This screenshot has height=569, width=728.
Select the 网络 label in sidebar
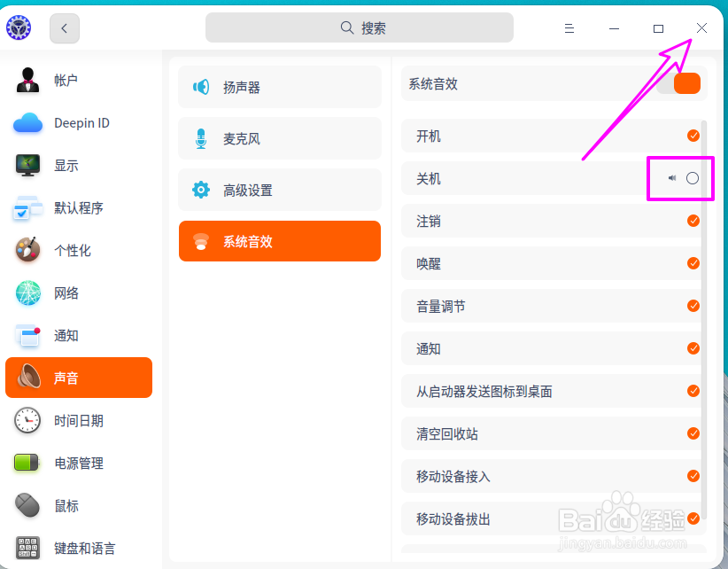coord(66,293)
